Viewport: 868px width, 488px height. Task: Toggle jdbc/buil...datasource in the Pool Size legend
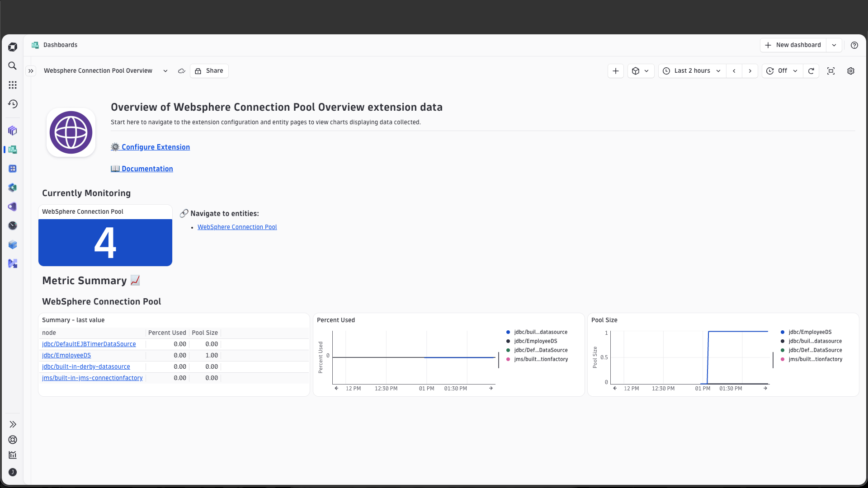point(811,341)
